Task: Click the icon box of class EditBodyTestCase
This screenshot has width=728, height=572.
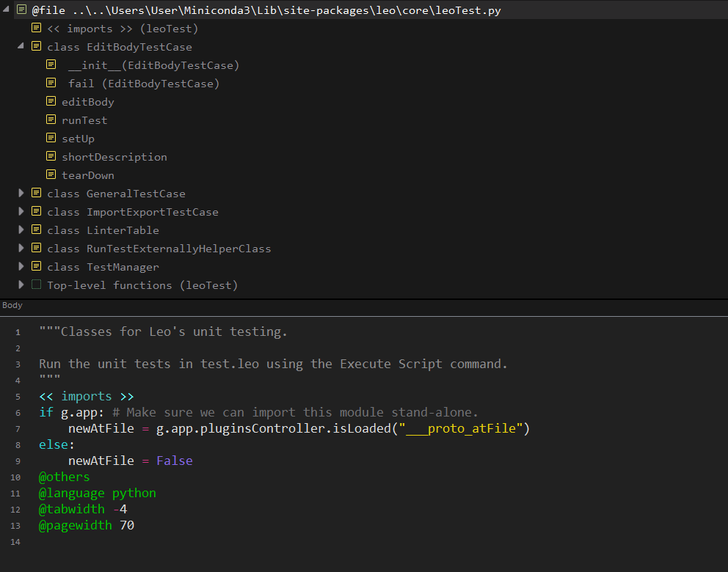Action: tap(36, 46)
